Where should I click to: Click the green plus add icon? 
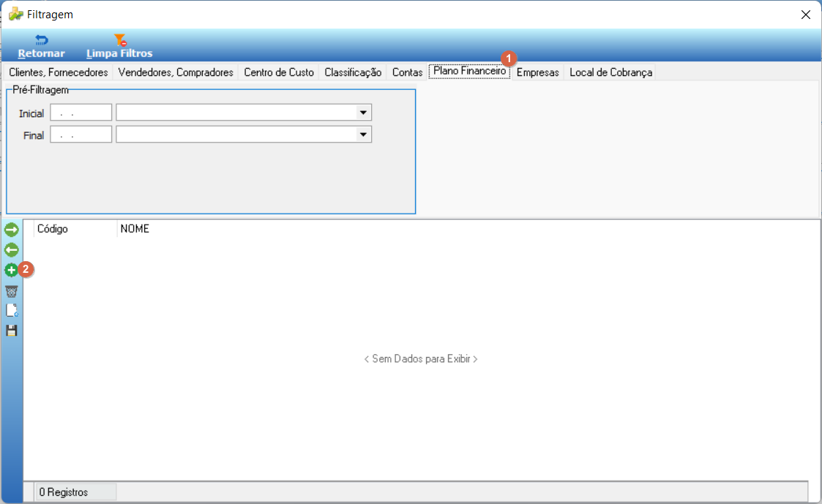(x=11, y=271)
